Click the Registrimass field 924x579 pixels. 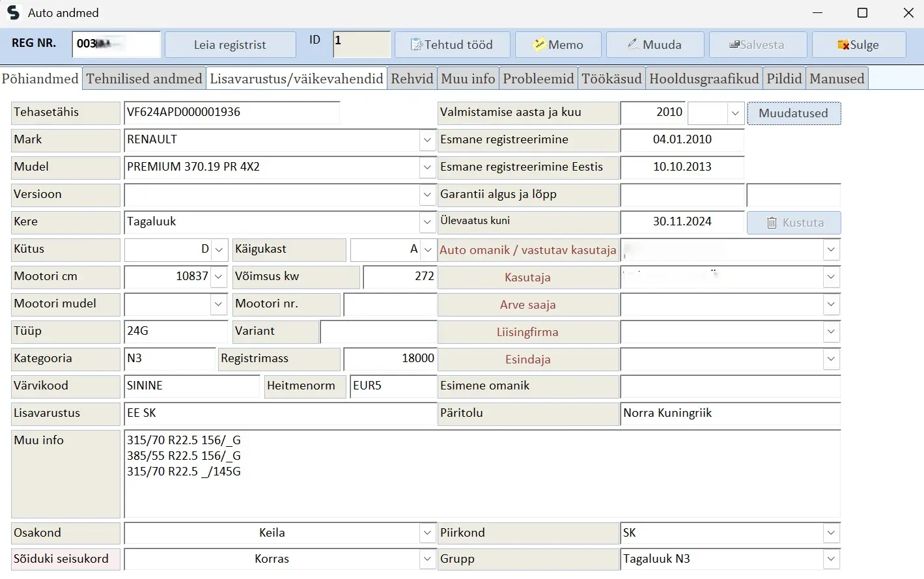tap(390, 359)
